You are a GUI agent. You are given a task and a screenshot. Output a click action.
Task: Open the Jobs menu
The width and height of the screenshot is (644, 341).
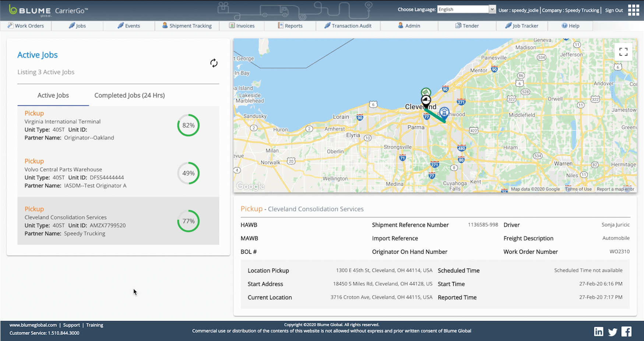pos(77,26)
